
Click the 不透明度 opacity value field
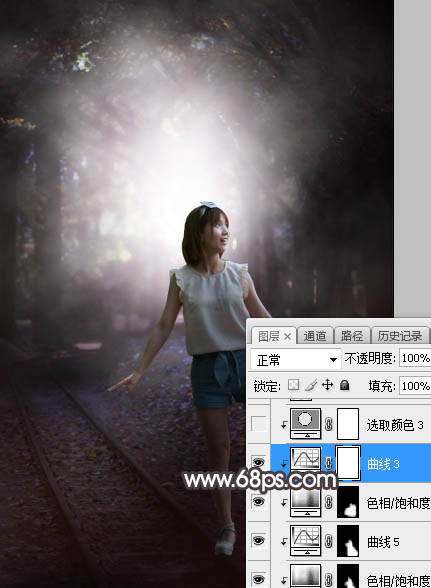pyautogui.click(x=415, y=358)
